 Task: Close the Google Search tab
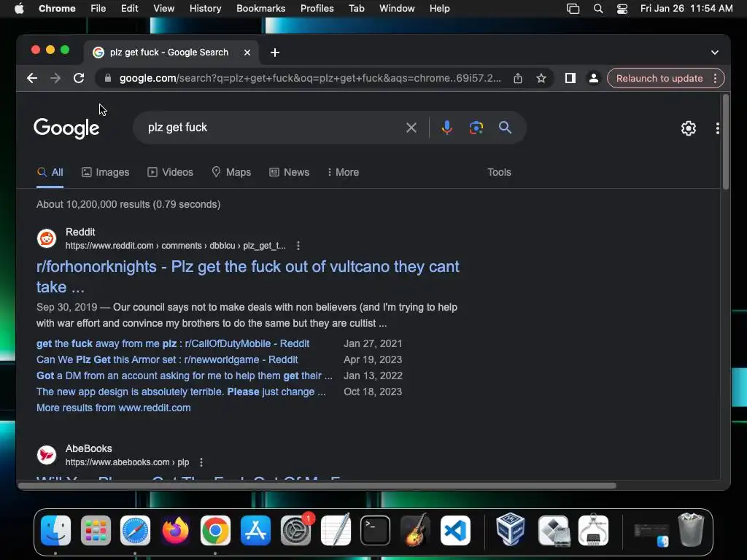click(247, 52)
